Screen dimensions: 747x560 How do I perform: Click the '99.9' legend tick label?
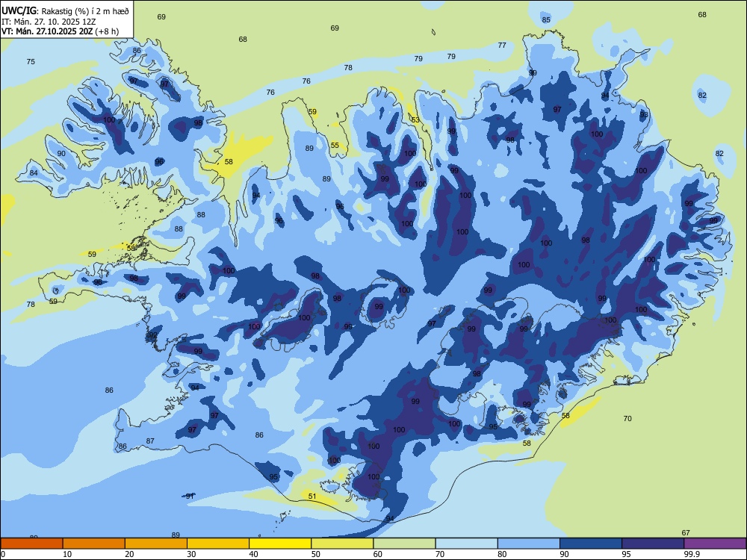click(x=692, y=554)
